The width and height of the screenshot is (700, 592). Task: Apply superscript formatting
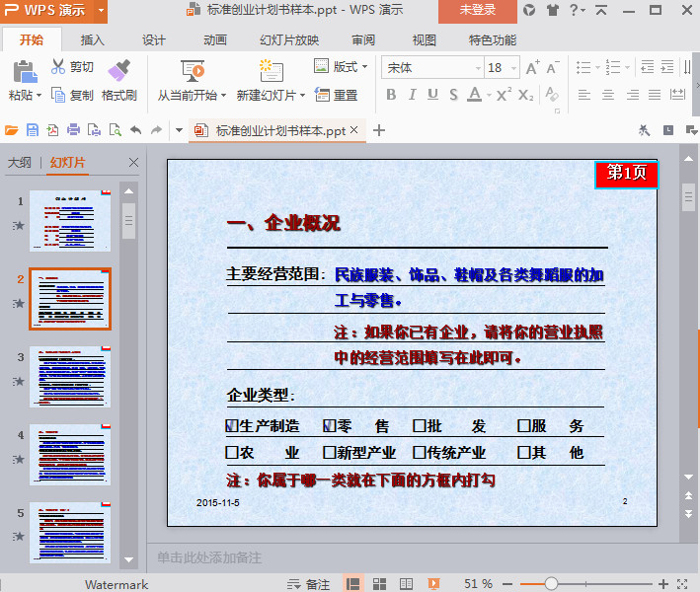(x=504, y=95)
